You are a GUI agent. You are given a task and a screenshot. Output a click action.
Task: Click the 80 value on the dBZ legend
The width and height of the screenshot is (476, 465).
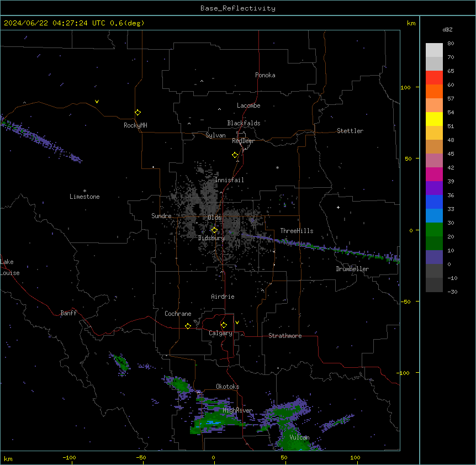coord(451,44)
